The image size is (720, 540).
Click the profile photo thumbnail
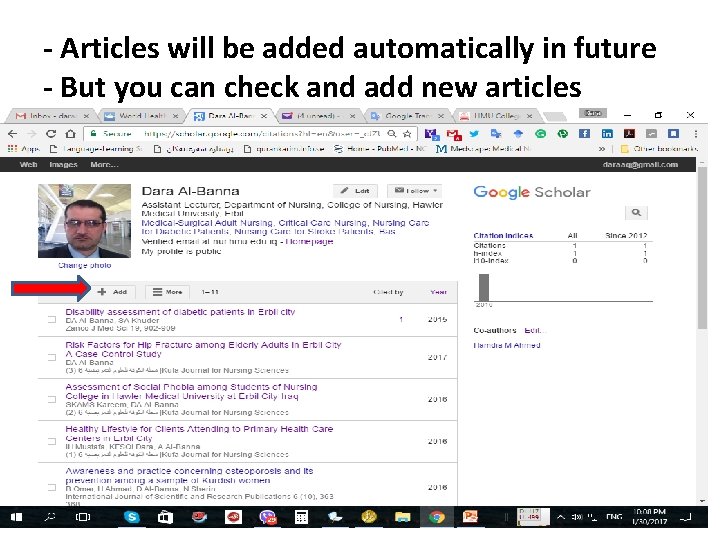tap(84, 221)
